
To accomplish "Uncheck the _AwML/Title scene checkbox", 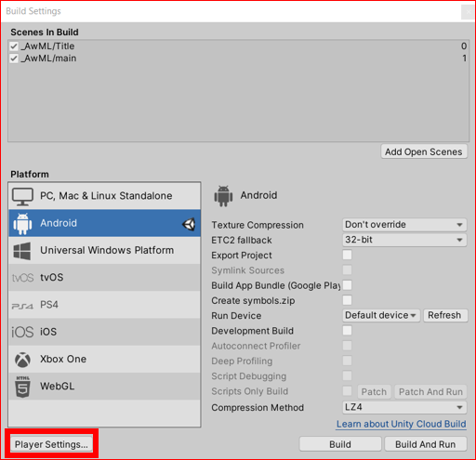I will pos(14,46).
